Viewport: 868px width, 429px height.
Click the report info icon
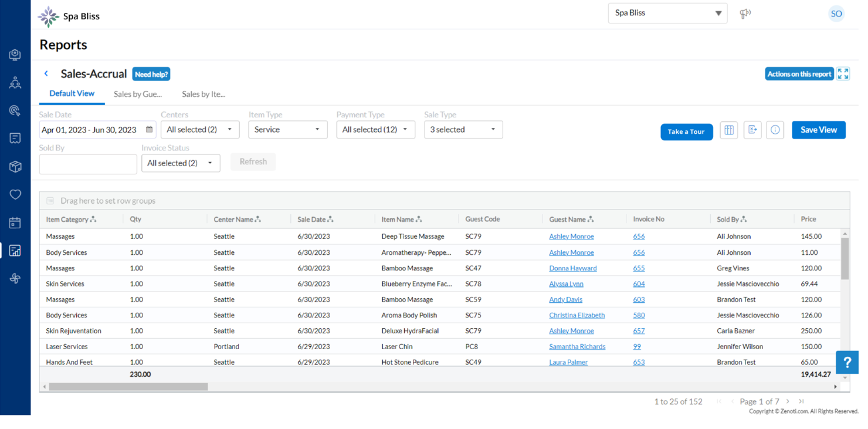tap(775, 130)
